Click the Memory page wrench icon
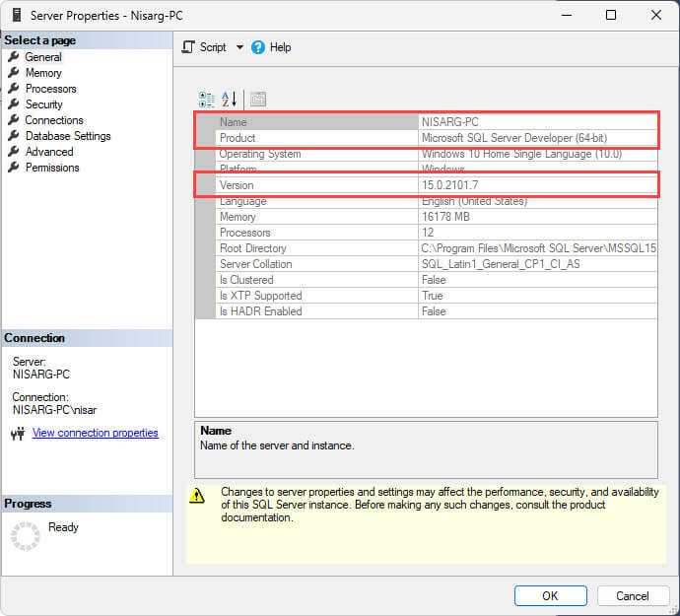 [x=14, y=72]
